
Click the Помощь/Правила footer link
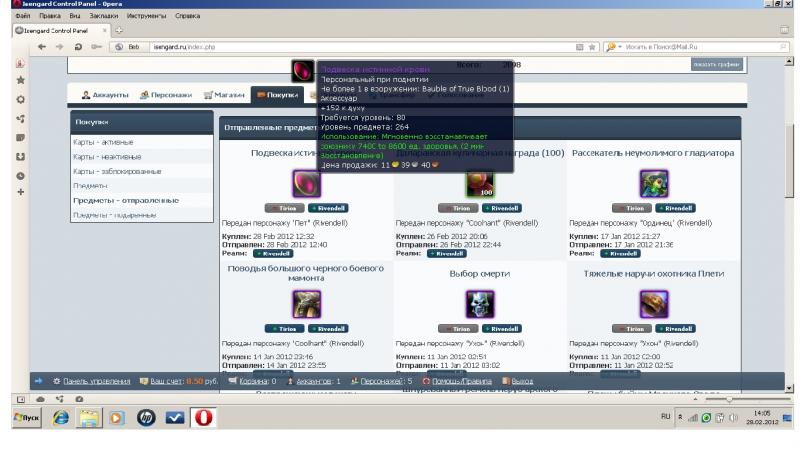click(462, 381)
